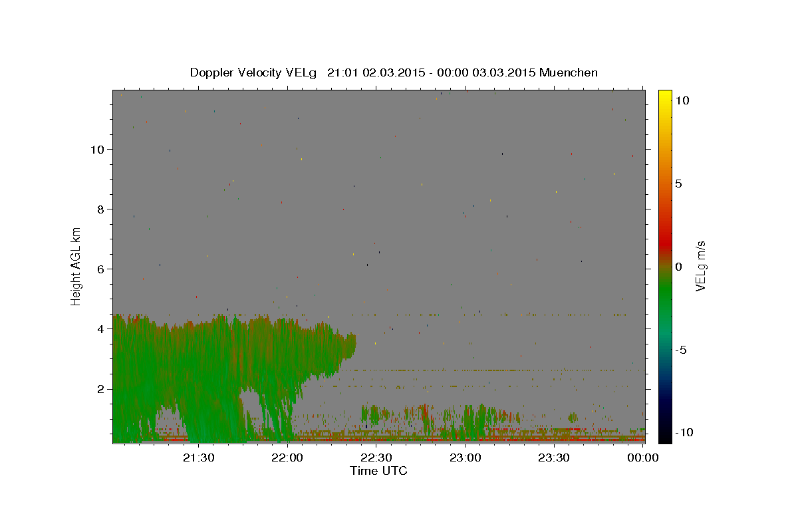This screenshot has width=798, height=532.
Task: Click the 'Height AGL km' axis label
Action: pyautogui.click(x=76, y=266)
